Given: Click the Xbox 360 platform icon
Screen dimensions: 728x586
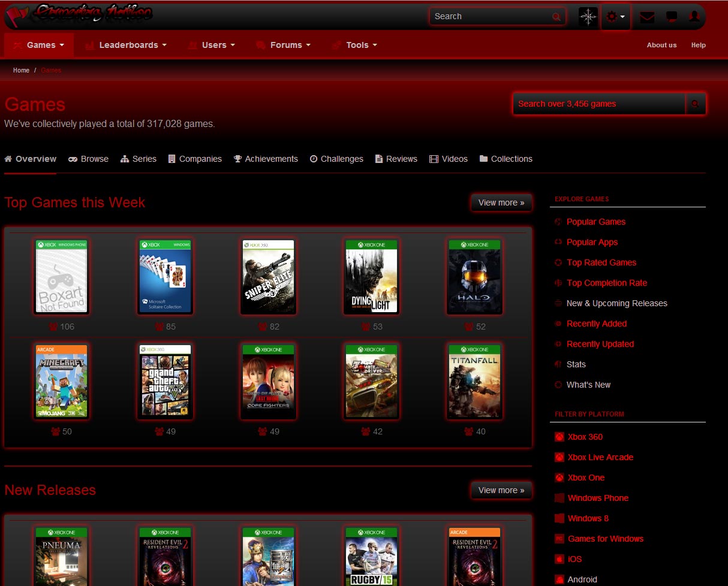Looking at the screenshot, I should point(559,437).
